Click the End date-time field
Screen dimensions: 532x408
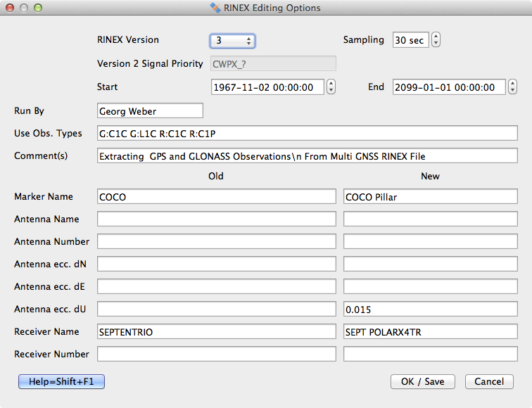click(448, 87)
